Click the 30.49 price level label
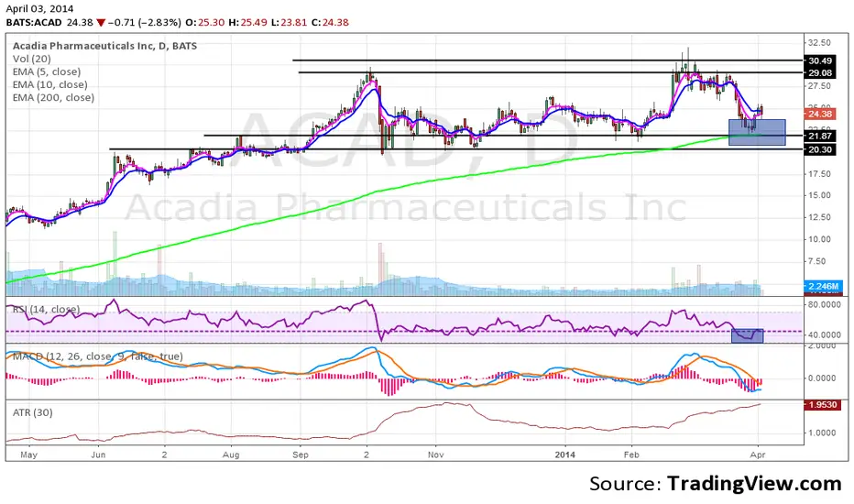Screen dimensions: 854x504 pos(820,60)
